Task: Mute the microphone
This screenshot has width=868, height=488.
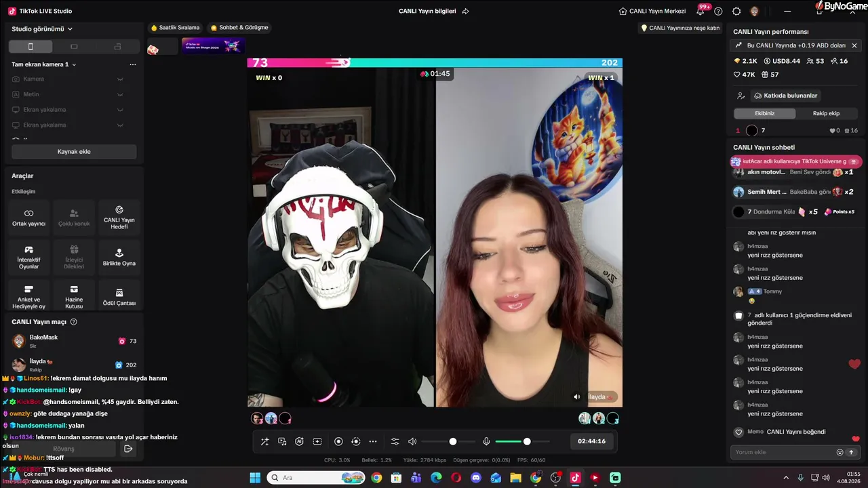Action: point(486,441)
